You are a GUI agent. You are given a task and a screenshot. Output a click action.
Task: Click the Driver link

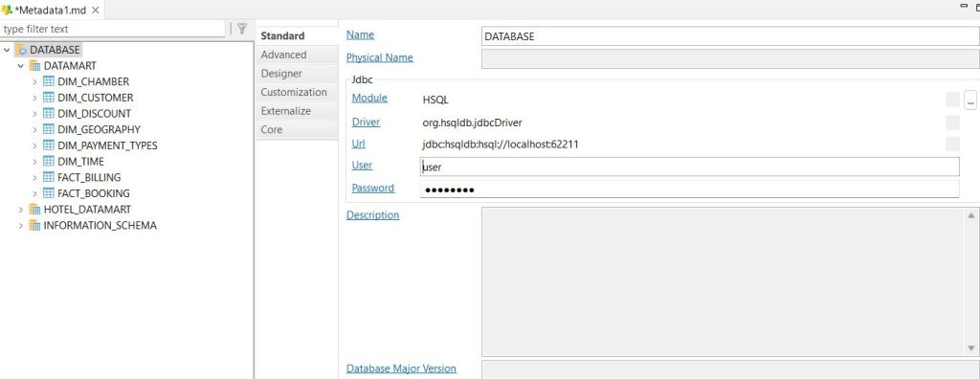click(x=366, y=123)
